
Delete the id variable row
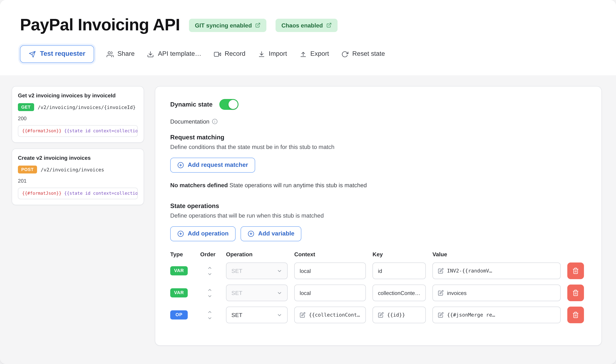point(575,271)
